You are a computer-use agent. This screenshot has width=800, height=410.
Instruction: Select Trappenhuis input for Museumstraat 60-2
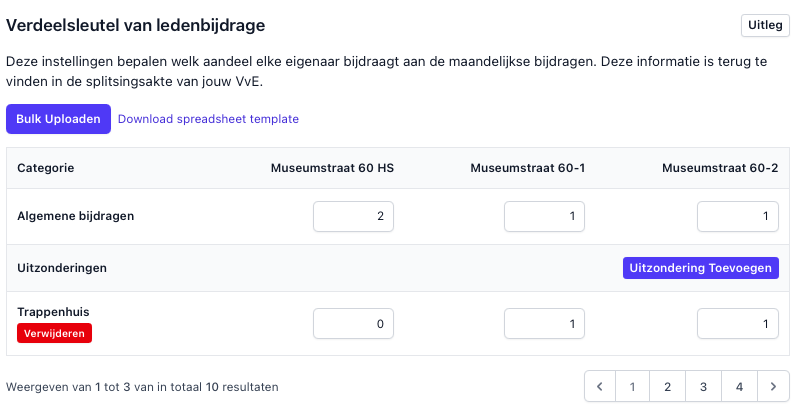click(x=737, y=323)
